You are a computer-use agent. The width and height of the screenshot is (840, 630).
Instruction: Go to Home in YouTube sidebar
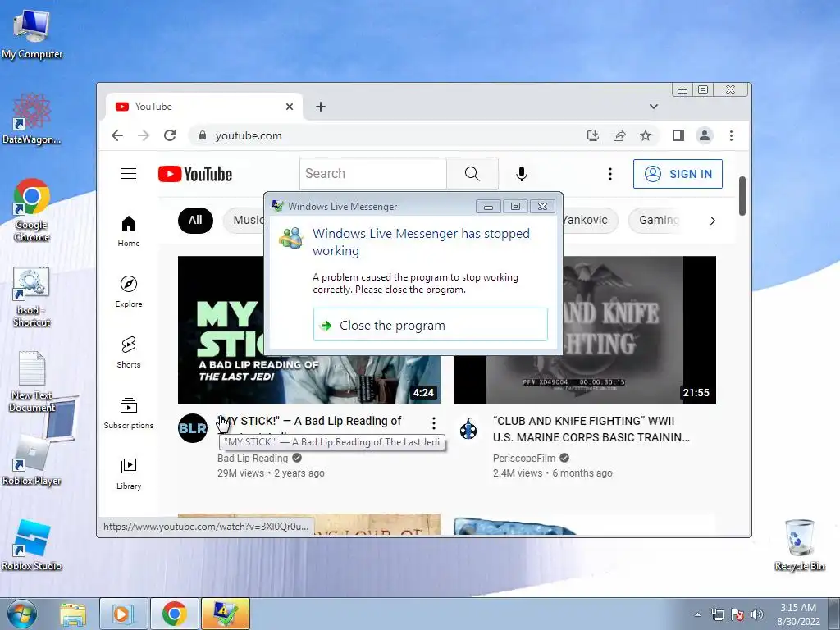[x=129, y=231]
